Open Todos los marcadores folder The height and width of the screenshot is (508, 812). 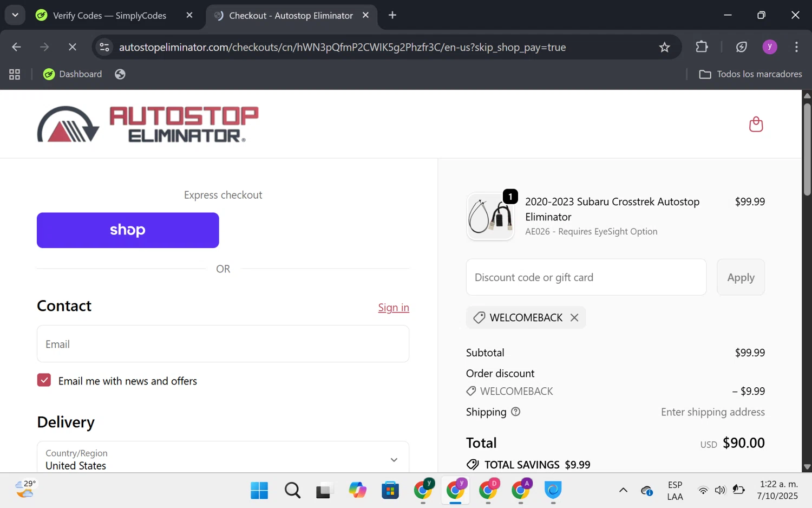[750, 74]
